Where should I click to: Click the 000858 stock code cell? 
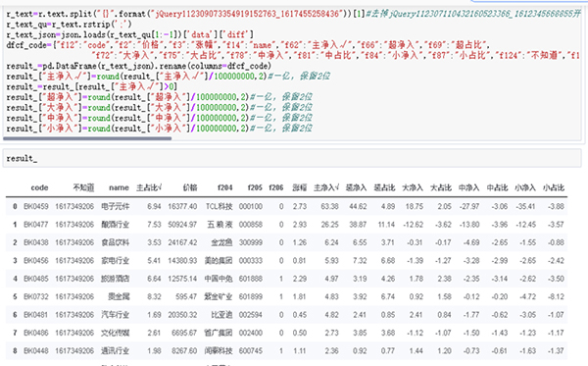click(251, 225)
